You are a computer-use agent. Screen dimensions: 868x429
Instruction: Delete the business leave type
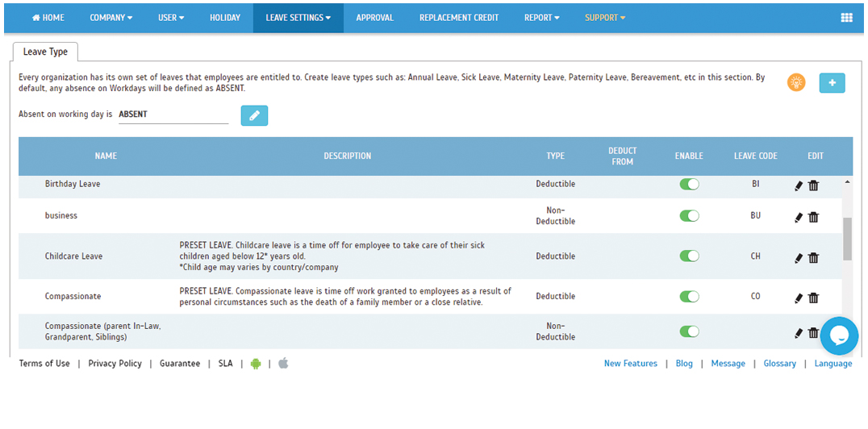813,217
